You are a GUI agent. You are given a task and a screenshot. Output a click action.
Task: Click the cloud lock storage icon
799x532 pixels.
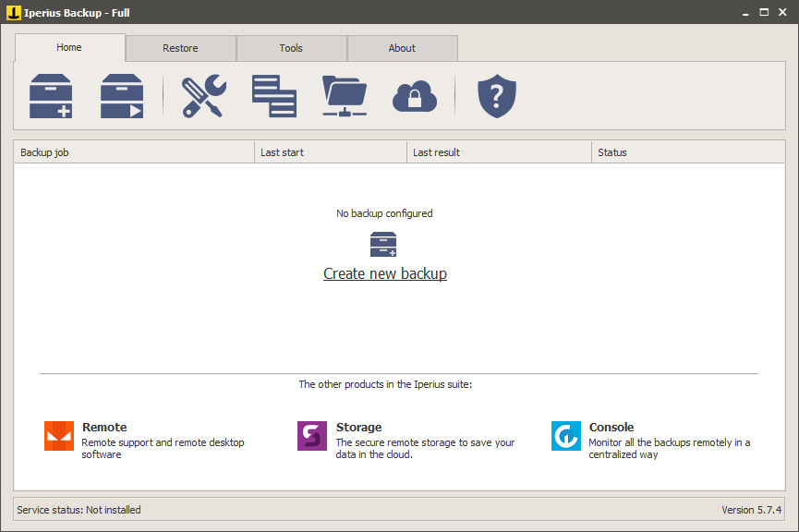coord(415,96)
